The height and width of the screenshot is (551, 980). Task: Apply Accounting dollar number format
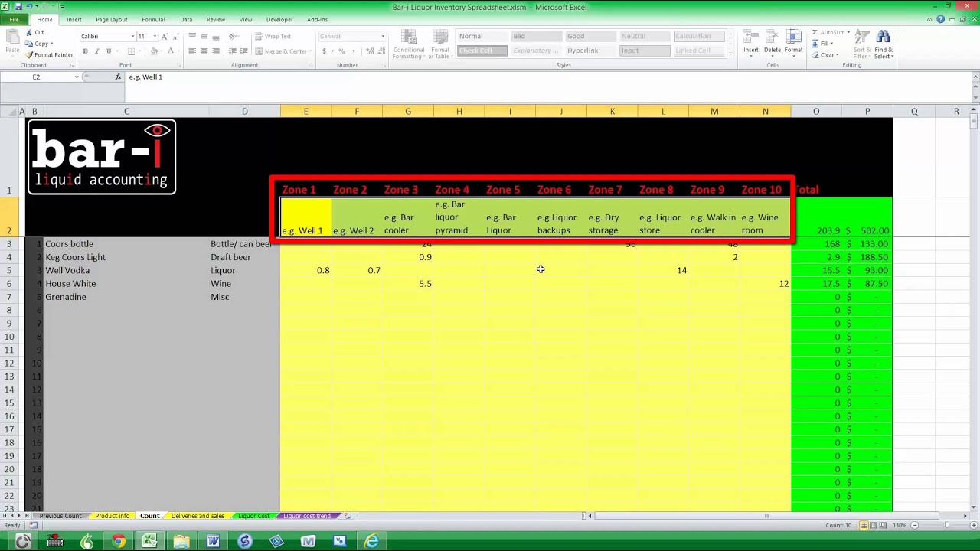[x=325, y=51]
